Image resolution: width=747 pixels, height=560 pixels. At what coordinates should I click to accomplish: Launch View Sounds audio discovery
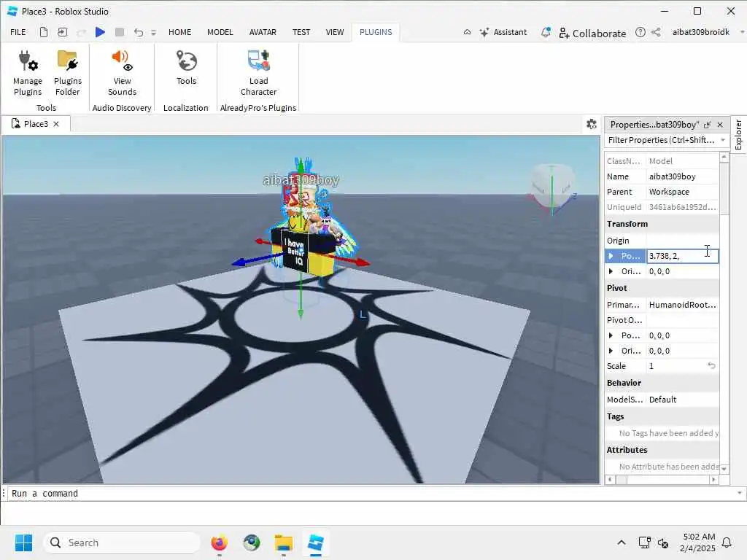[122, 74]
